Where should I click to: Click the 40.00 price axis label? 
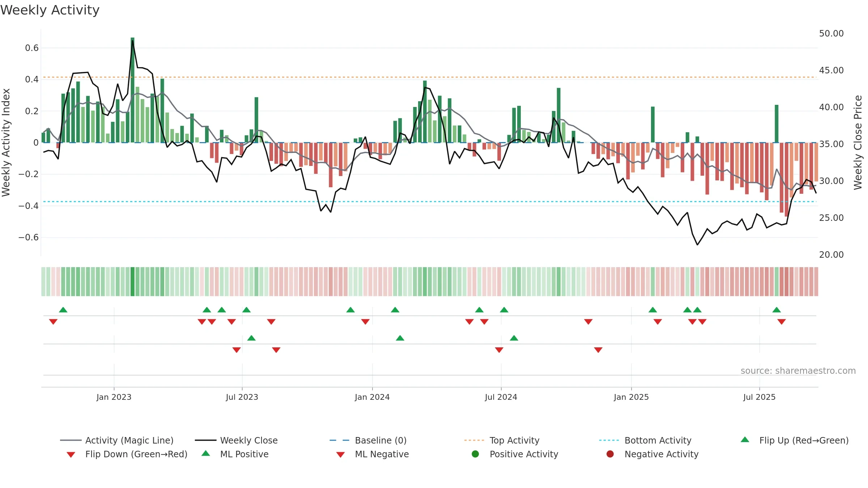point(831,107)
